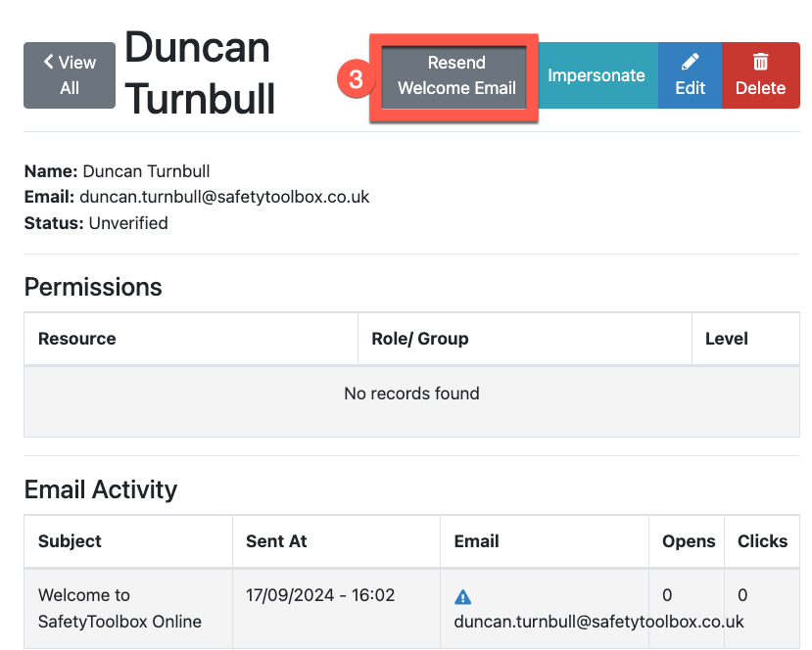Click the Unverified status text

click(127, 223)
